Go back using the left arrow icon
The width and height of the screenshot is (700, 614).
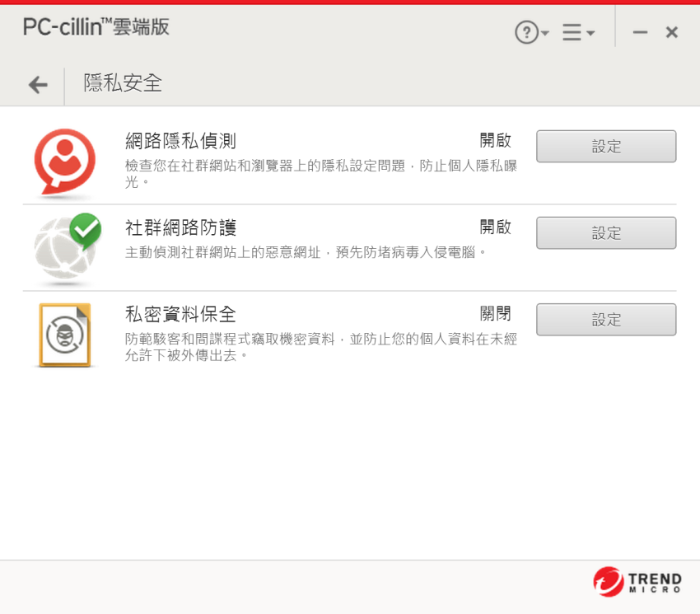click(38, 84)
